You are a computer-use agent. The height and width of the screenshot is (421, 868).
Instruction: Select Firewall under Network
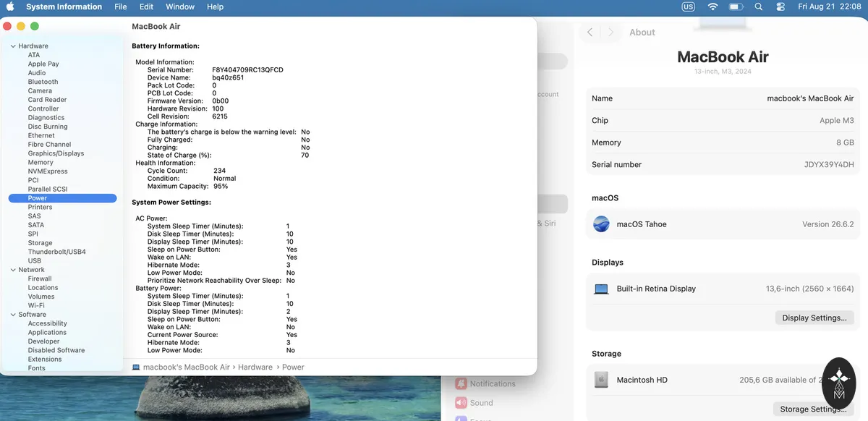(40, 278)
